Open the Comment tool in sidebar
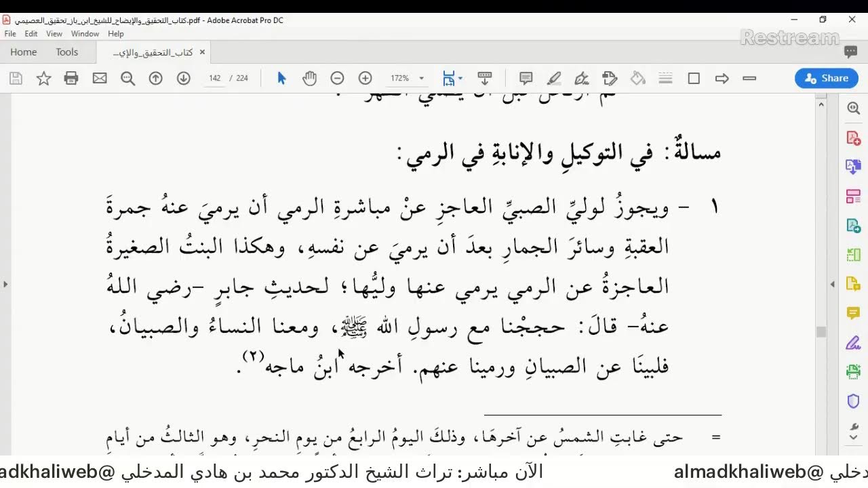This screenshot has height=488, width=868. [853, 313]
